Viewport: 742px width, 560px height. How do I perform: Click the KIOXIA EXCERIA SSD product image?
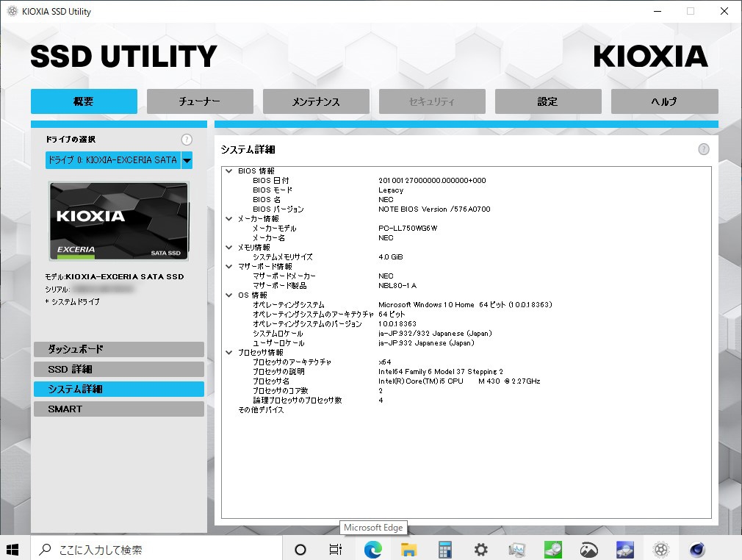click(x=119, y=221)
